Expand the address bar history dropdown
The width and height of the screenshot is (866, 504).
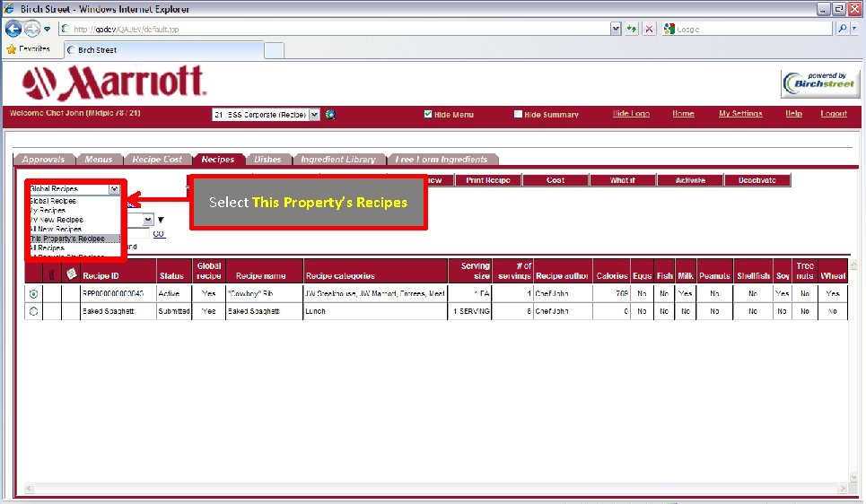click(x=616, y=29)
